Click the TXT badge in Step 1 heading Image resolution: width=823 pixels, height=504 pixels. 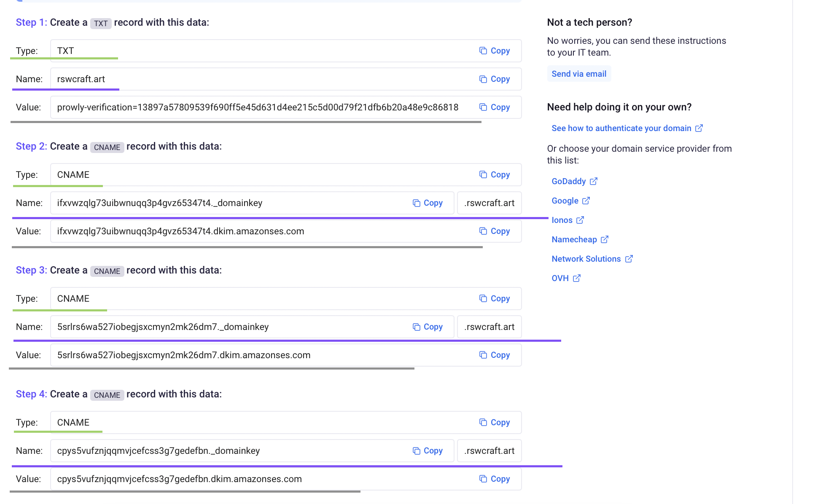101,23
